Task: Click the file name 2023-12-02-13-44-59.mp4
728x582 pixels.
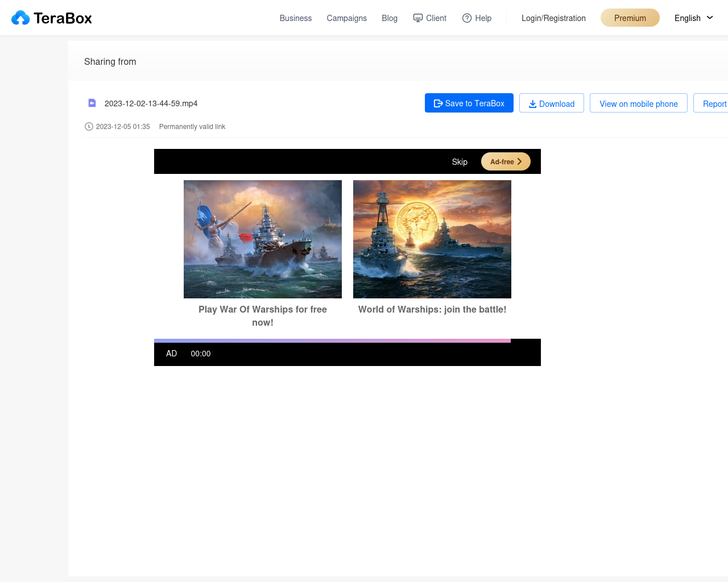Action: click(x=151, y=103)
